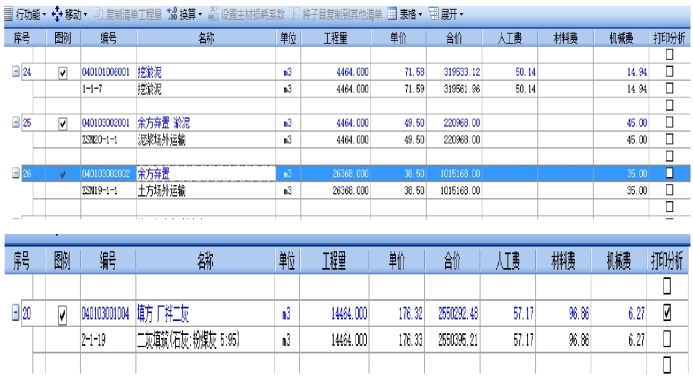Check 打印分析 for 土方场外运输 row
This screenshot has width=693, height=385.
click(670, 190)
